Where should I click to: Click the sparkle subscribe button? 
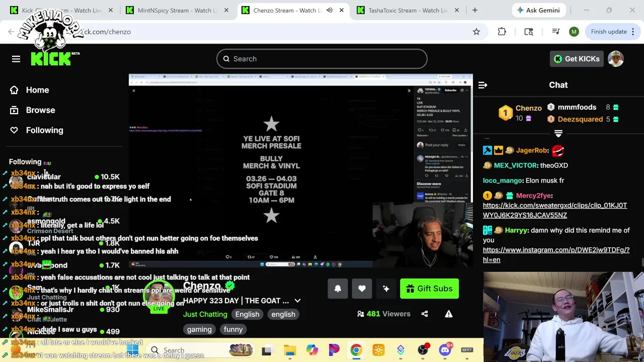pyautogui.click(x=386, y=289)
